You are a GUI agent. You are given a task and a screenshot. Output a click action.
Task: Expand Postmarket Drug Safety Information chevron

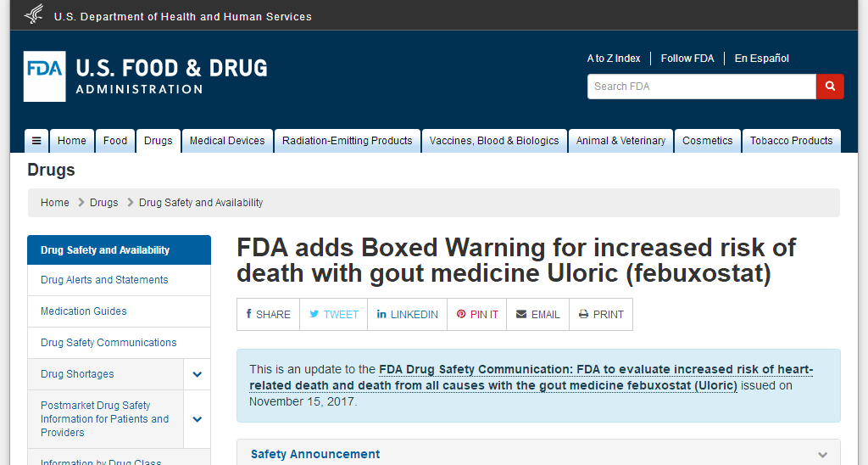coord(197,419)
